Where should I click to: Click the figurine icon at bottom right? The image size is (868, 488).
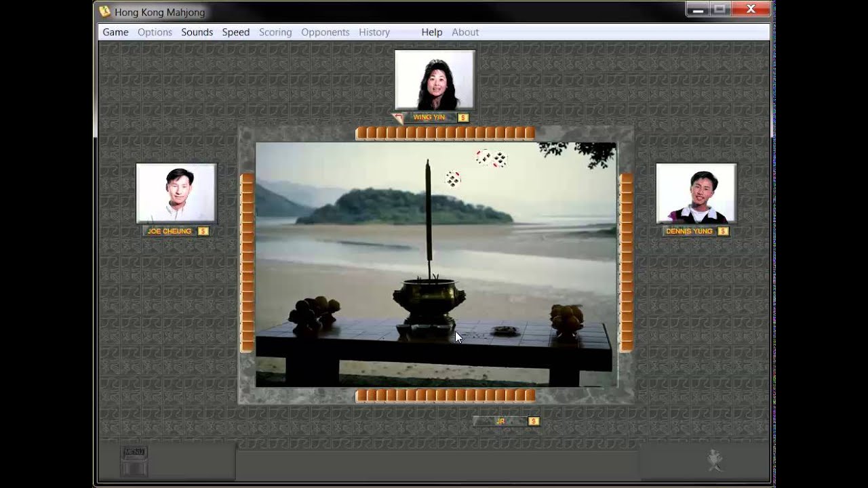tap(715, 460)
